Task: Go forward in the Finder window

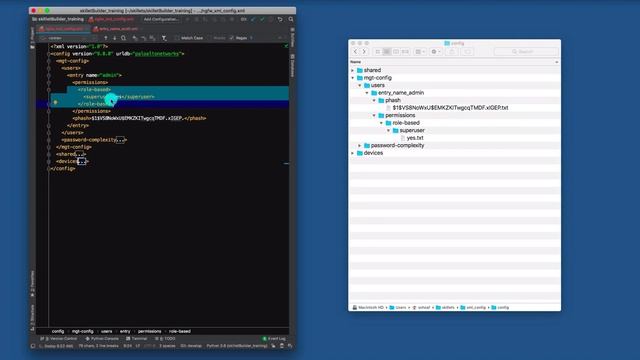Action: (x=364, y=51)
